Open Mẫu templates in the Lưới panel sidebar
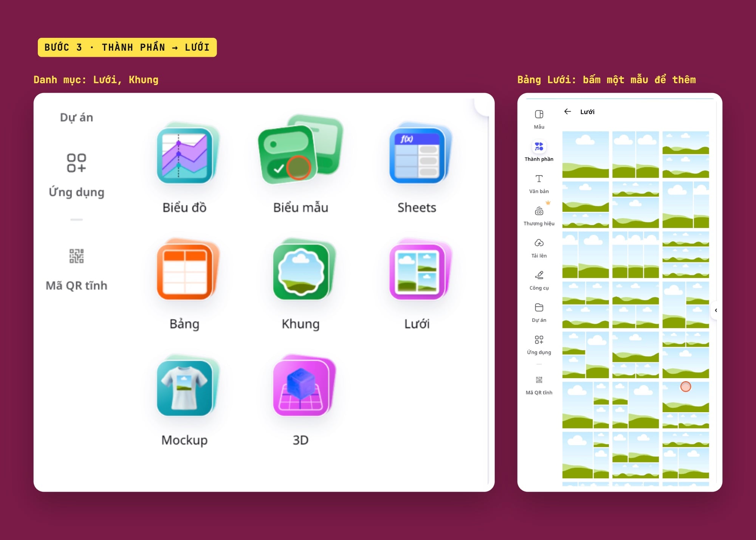Viewport: 756px width, 540px height. tap(539, 119)
